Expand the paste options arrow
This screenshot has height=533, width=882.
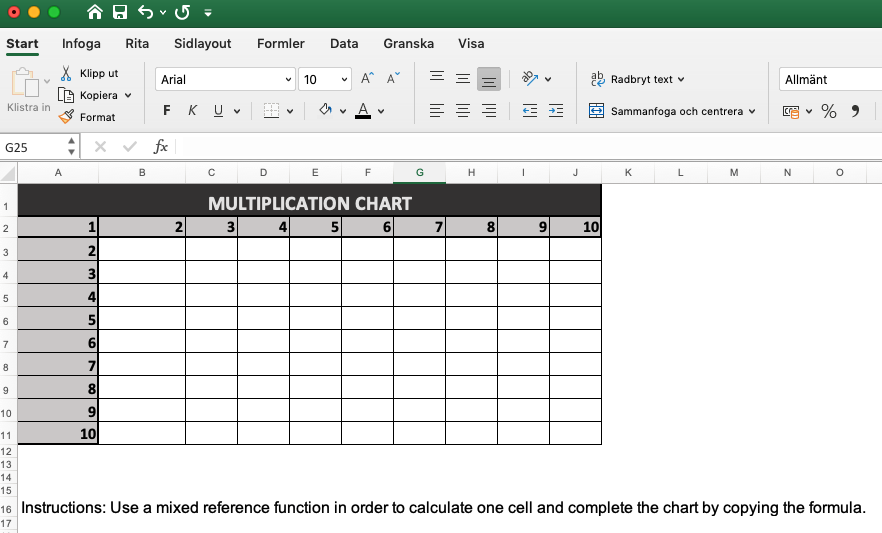[x=47, y=82]
